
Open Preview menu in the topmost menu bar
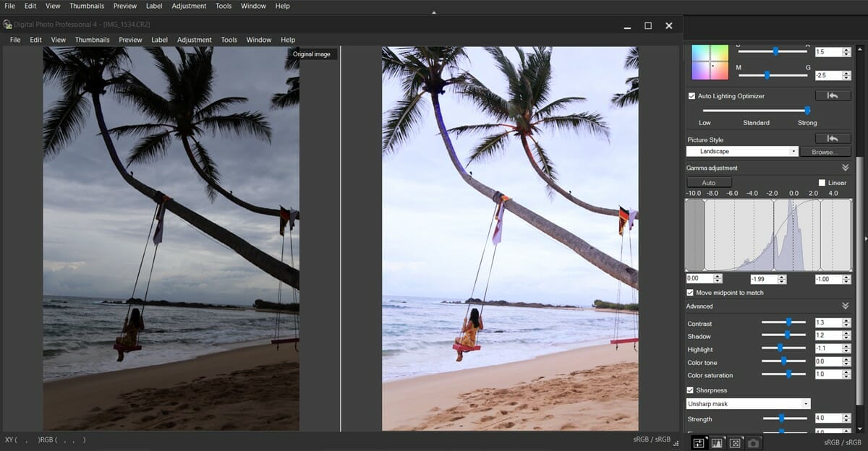tap(125, 6)
